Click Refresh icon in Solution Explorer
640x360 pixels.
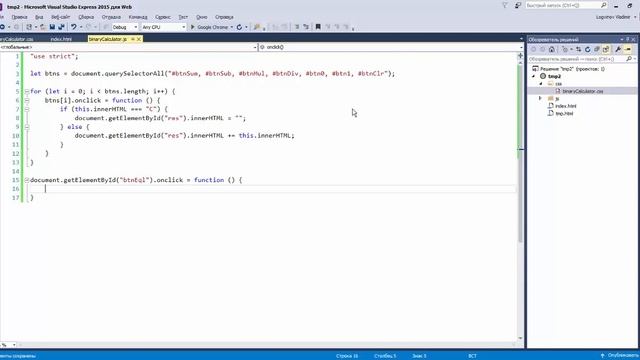(x=588, y=49)
